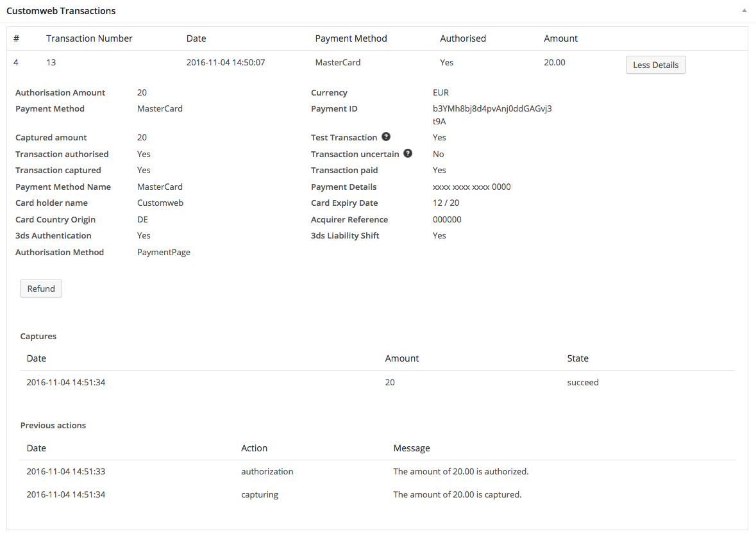Image resolution: width=756 pixels, height=536 pixels.
Task: Click the Test Transaction help icon
Action: (x=386, y=137)
